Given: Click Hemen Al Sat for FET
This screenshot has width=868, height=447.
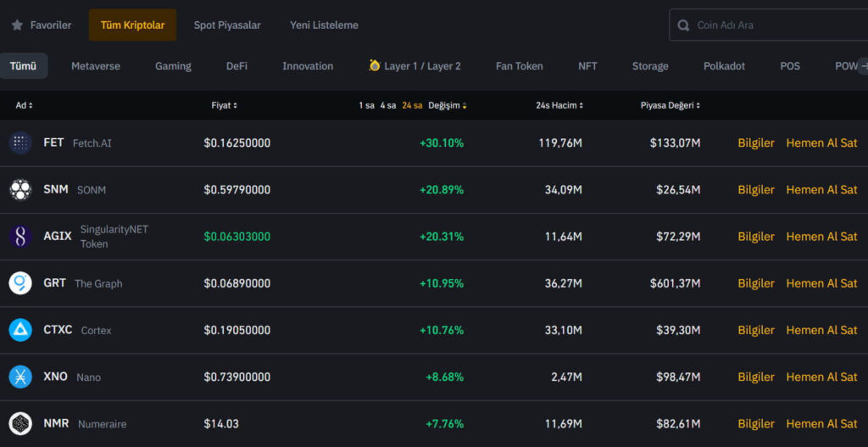Looking at the screenshot, I should (821, 142).
